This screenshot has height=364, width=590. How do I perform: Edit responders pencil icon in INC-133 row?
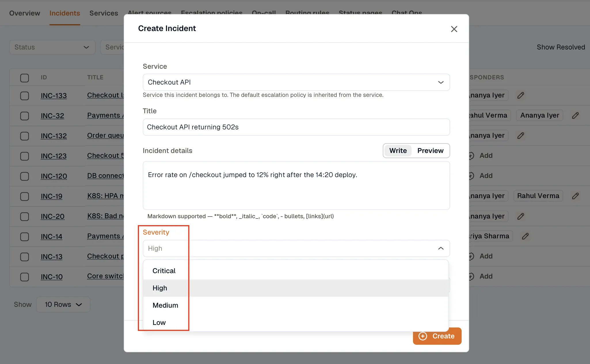[x=521, y=95]
